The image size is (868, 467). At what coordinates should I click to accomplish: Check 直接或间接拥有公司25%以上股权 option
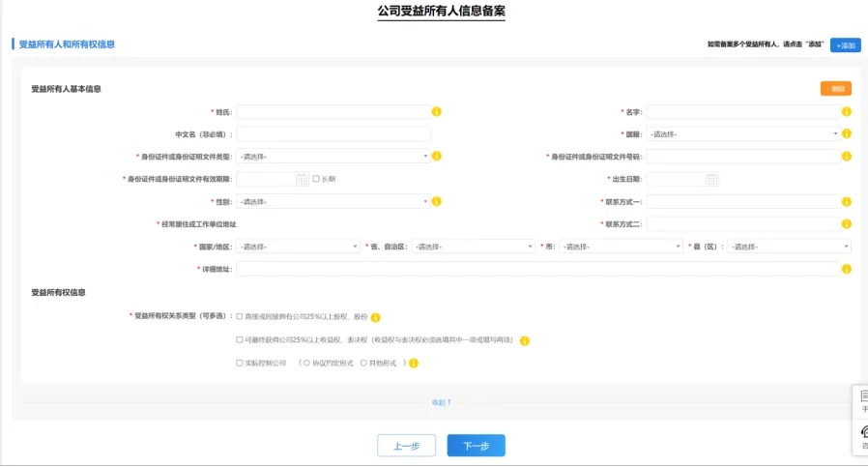click(x=240, y=316)
